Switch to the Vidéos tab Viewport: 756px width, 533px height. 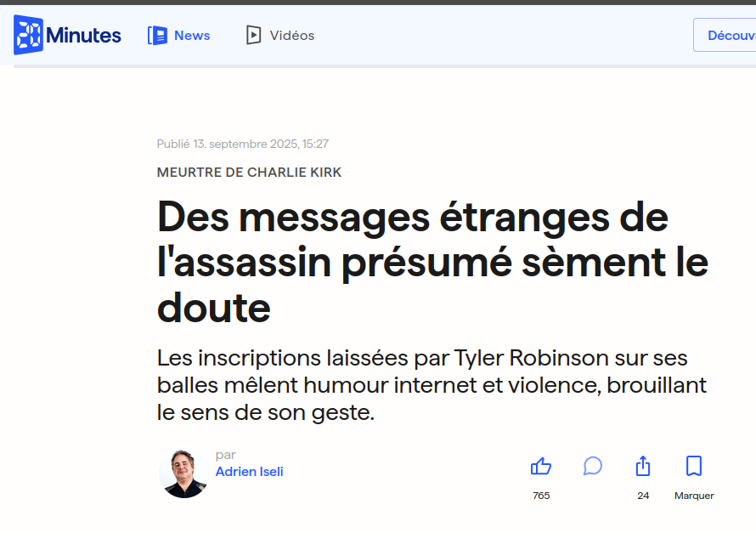click(291, 36)
